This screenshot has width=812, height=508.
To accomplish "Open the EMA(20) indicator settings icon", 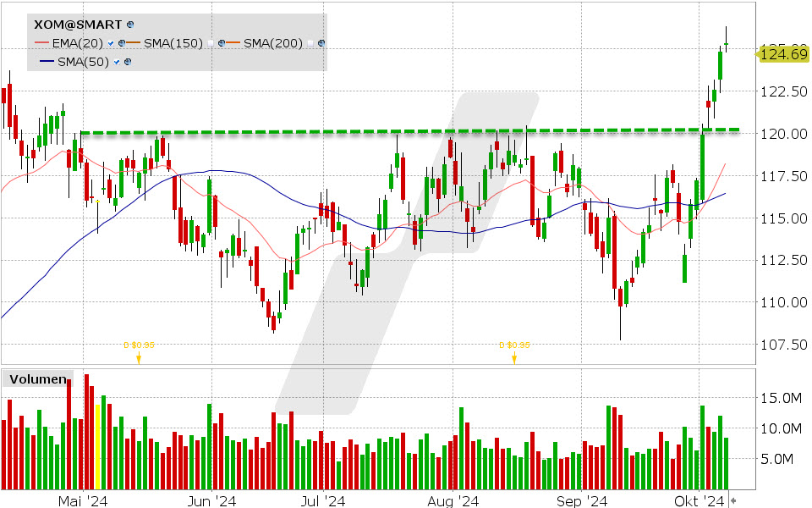I will tap(122, 43).
